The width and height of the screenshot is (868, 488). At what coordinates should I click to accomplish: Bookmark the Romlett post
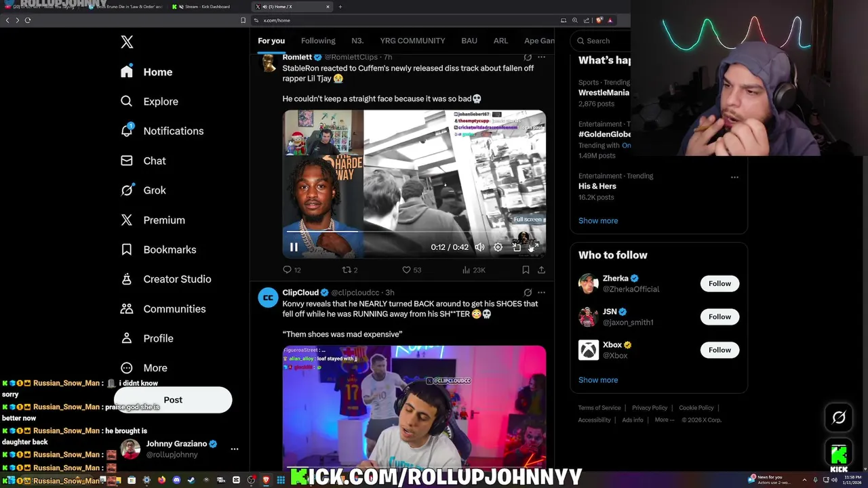[526, 270]
